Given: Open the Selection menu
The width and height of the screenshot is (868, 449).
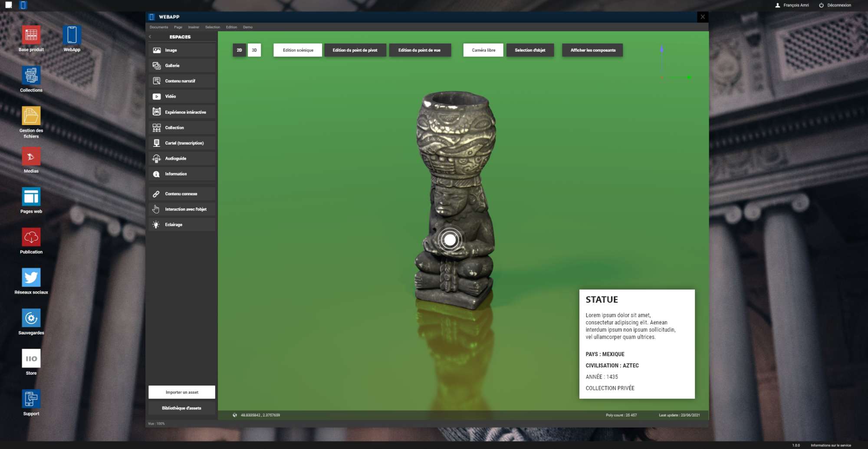Looking at the screenshot, I should [x=212, y=27].
